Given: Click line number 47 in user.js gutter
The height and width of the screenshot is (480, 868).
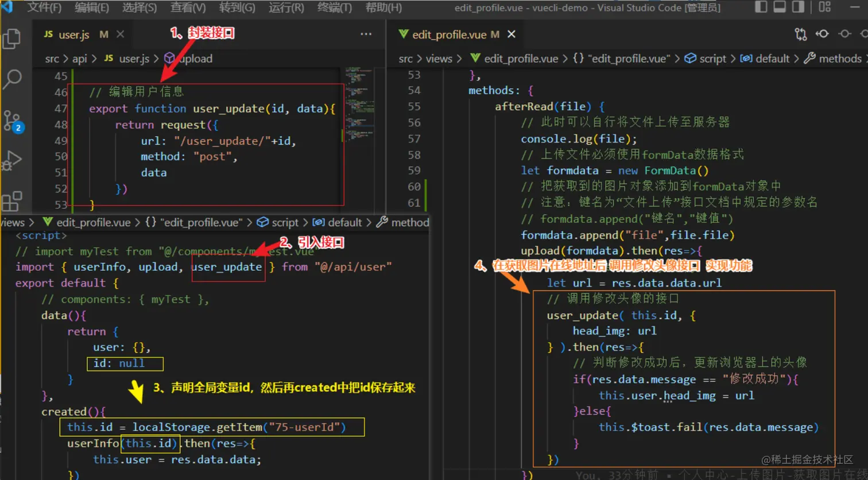Looking at the screenshot, I should 61,109.
